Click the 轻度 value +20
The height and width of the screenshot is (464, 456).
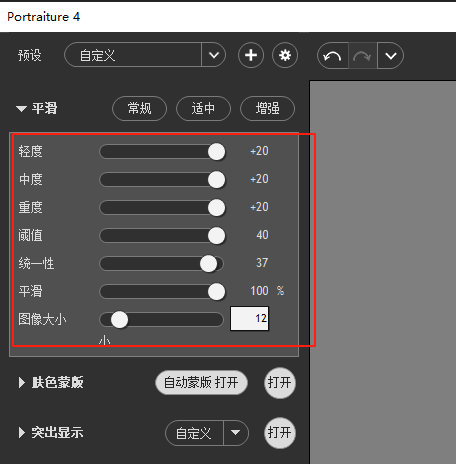point(259,151)
